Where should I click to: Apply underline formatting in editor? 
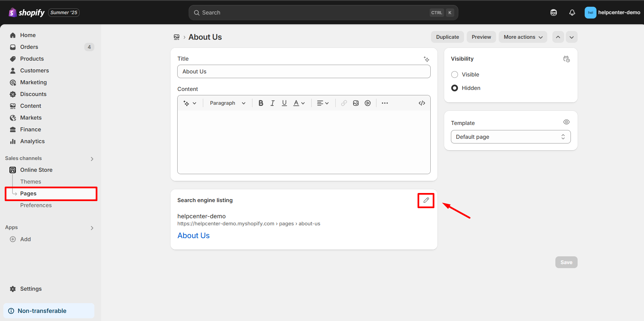284,103
